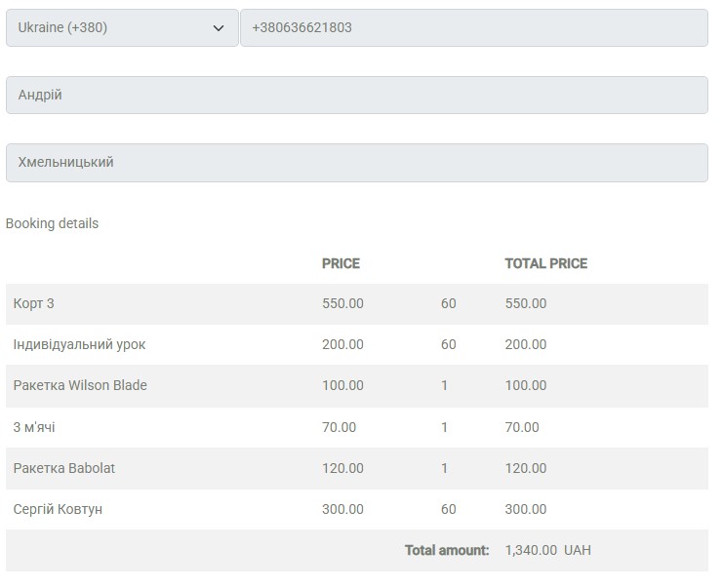Focus the name field containing Андрій
The height and width of the screenshot is (588, 723).
click(356, 96)
